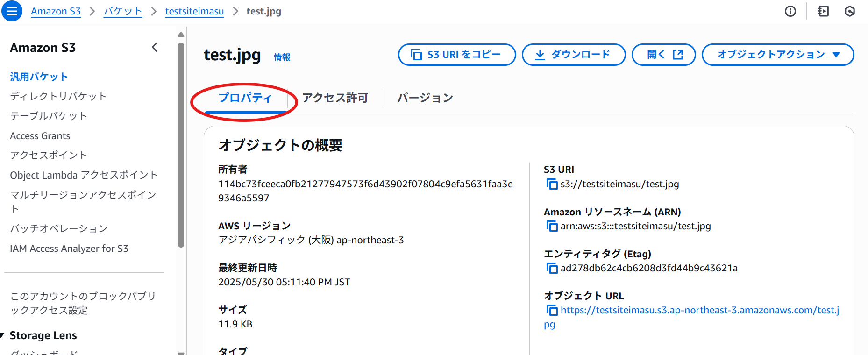Click the オブジェクトの概要 heading

point(280,145)
